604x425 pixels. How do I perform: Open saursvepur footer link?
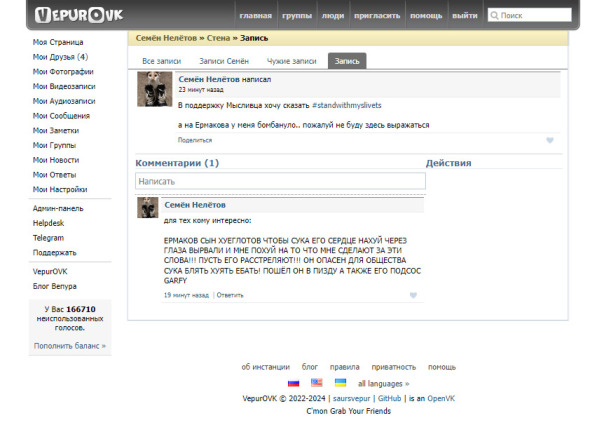click(x=351, y=398)
